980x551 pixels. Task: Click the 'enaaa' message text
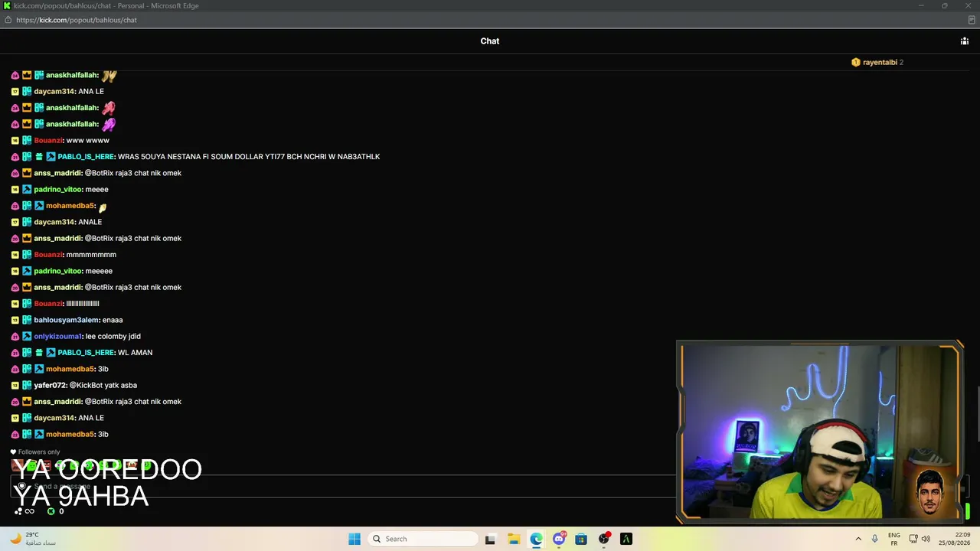coord(113,320)
